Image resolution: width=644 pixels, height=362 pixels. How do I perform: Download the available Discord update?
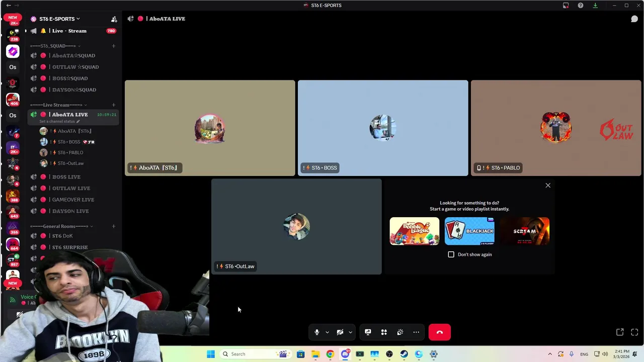(x=595, y=6)
